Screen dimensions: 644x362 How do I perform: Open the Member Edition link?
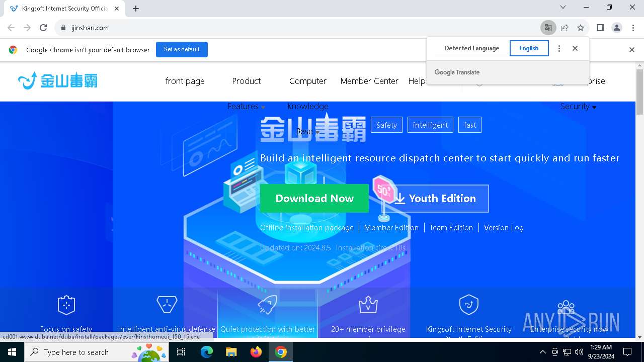coord(391,228)
